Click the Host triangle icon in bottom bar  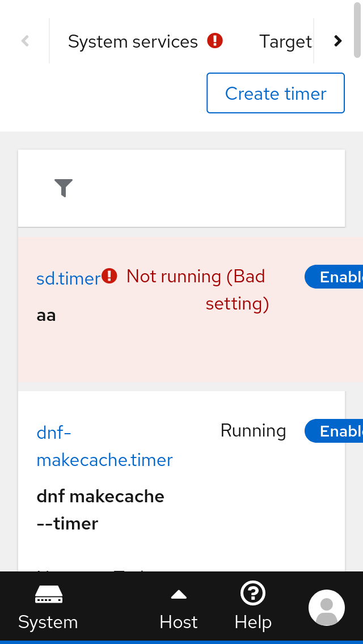click(178, 593)
